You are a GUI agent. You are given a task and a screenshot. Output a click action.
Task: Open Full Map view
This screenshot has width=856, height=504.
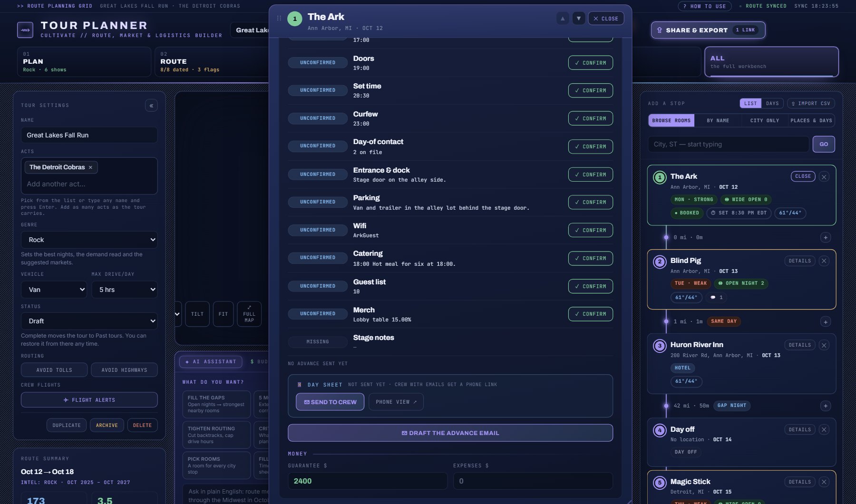[249, 314]
